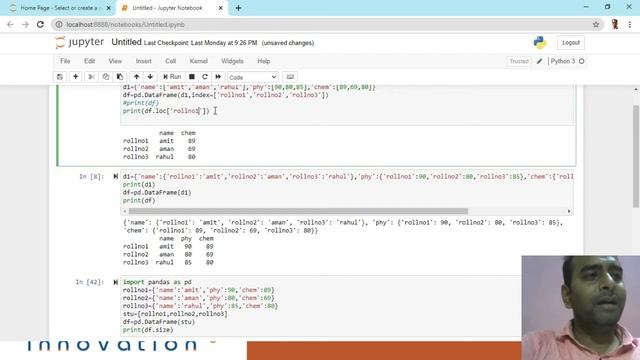
Task: Restart the kernel icon
Action: pos(205,77)
